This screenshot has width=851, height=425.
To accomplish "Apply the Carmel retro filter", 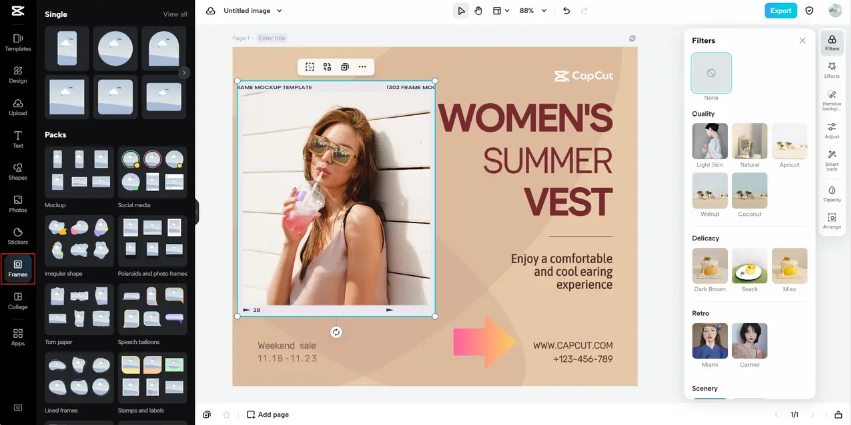I will (x=750, y=341).
